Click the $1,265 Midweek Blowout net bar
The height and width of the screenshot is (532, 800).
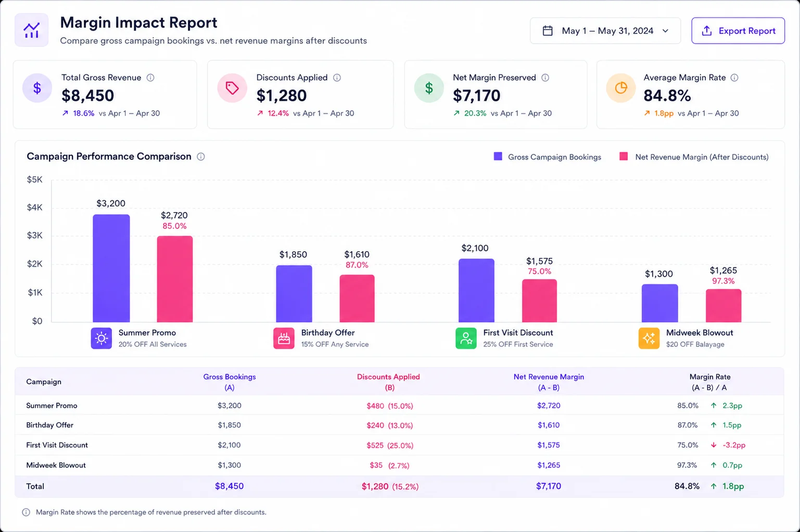(723, 306)
